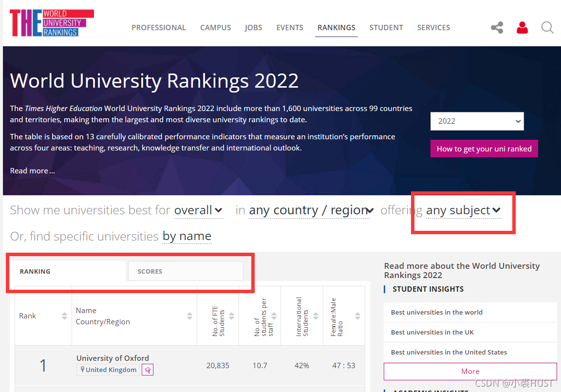Open 'Best universities in the UK'
561x392 pixels.
(x=470, y=332)
